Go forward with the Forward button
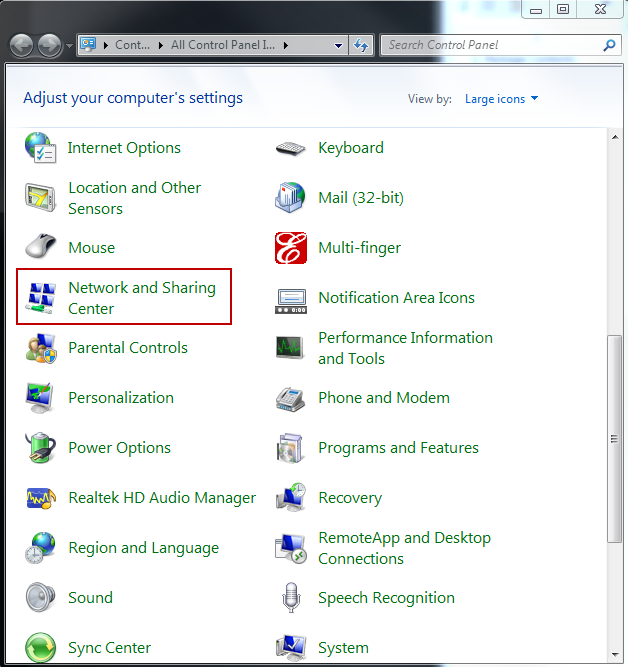The image size is (628, 667). [x=50, y=46]
